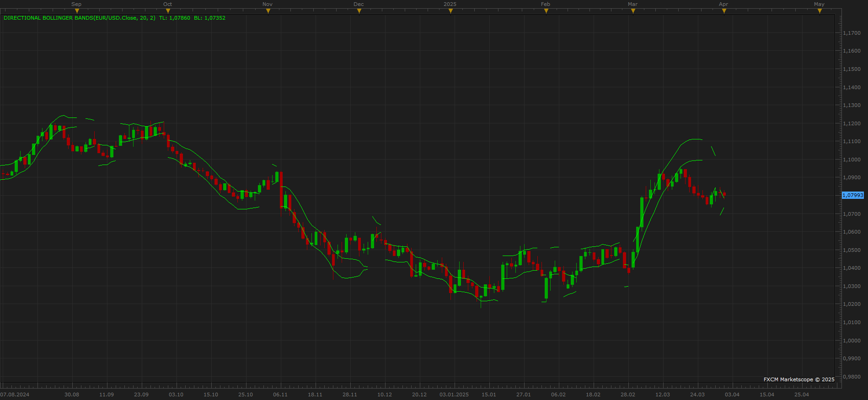Click the 28.02 date axis label

click(x=628, y=395)
